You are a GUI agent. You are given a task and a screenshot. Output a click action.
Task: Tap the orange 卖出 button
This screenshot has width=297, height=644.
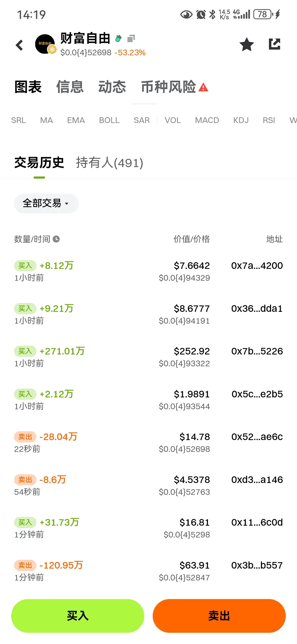pyautogui.click(x=219, y=616)
